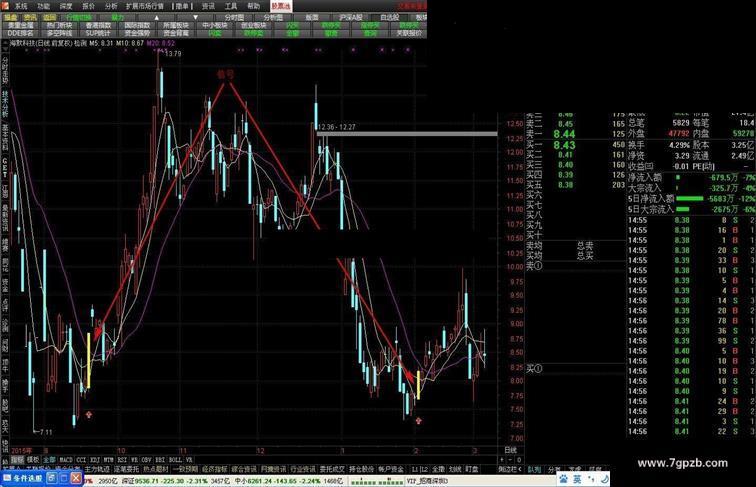Select the MACD indicator tab
Viewport: 756px width, 487px height.
66,460
